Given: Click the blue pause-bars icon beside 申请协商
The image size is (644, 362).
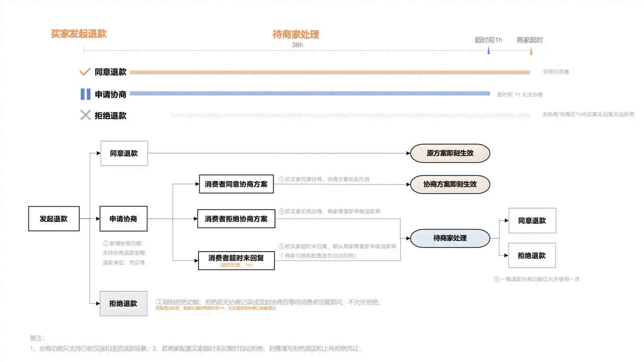Looking at the screenshot, I should click(85, 94).
